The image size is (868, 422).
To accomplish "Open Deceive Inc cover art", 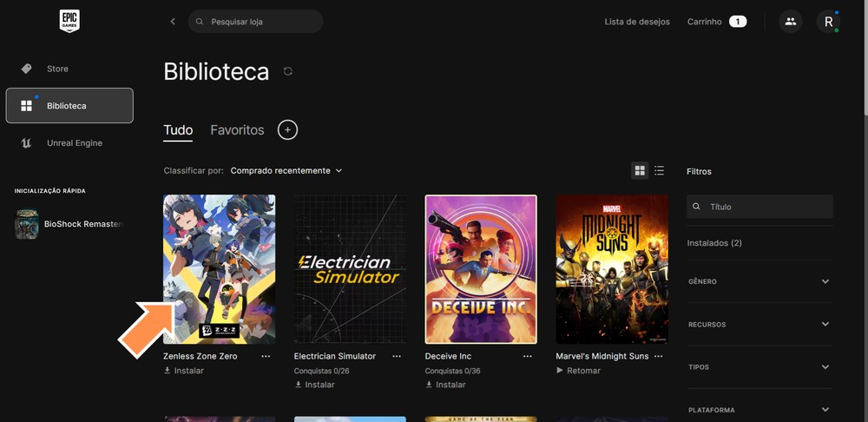I will 481,269.
